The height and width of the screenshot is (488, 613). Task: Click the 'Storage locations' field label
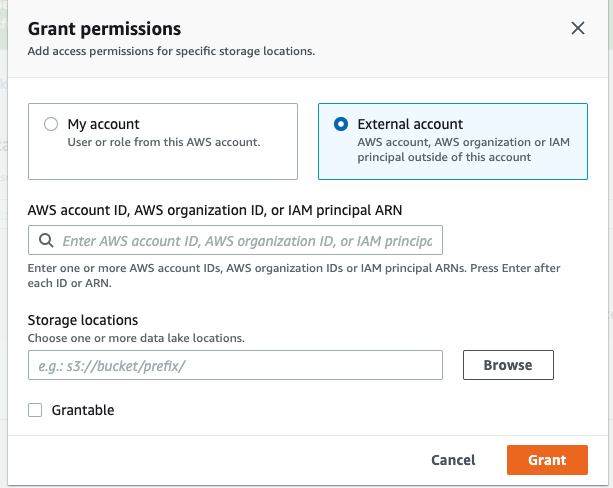coord(83,321)
